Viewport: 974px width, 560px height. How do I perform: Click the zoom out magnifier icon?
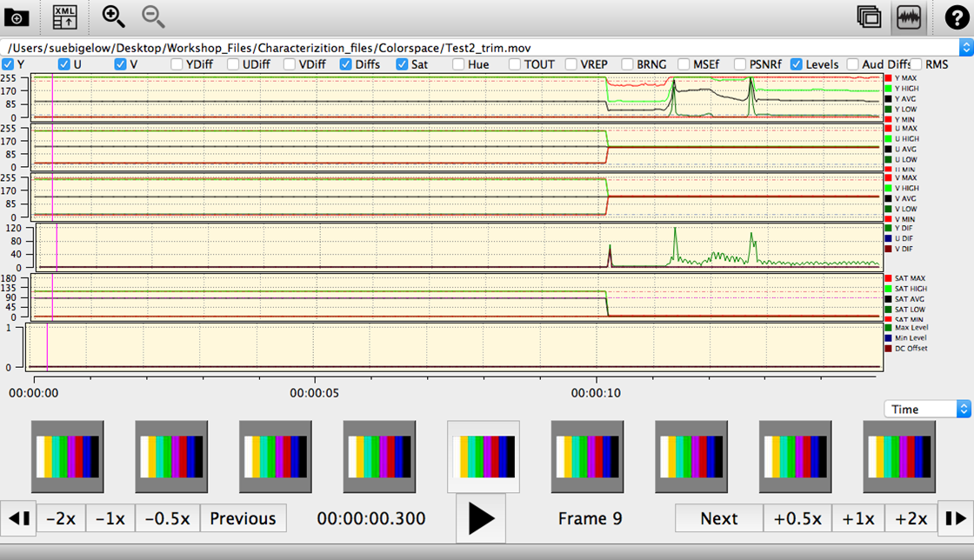[x=153, y=17]
